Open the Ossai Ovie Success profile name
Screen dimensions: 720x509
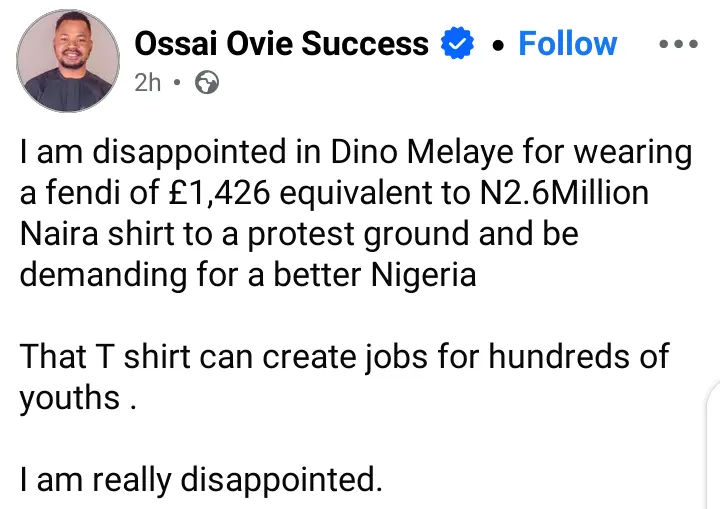pos(281,44)
